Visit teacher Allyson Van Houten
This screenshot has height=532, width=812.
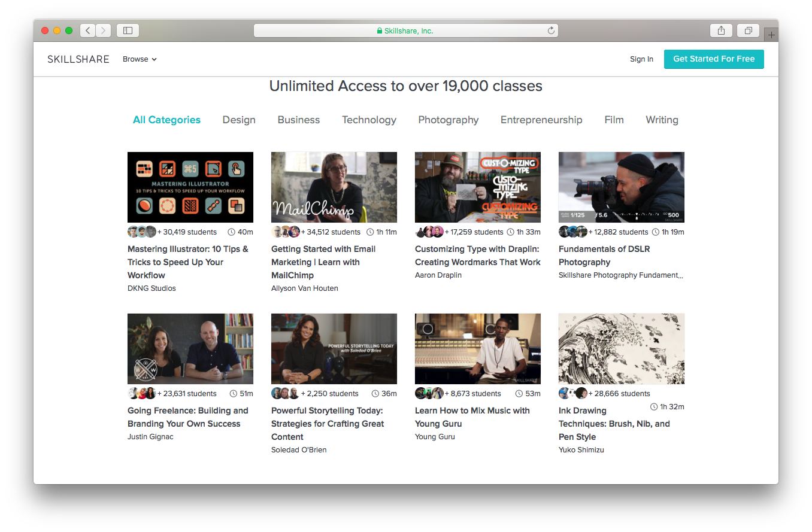[x=305, y=288]
